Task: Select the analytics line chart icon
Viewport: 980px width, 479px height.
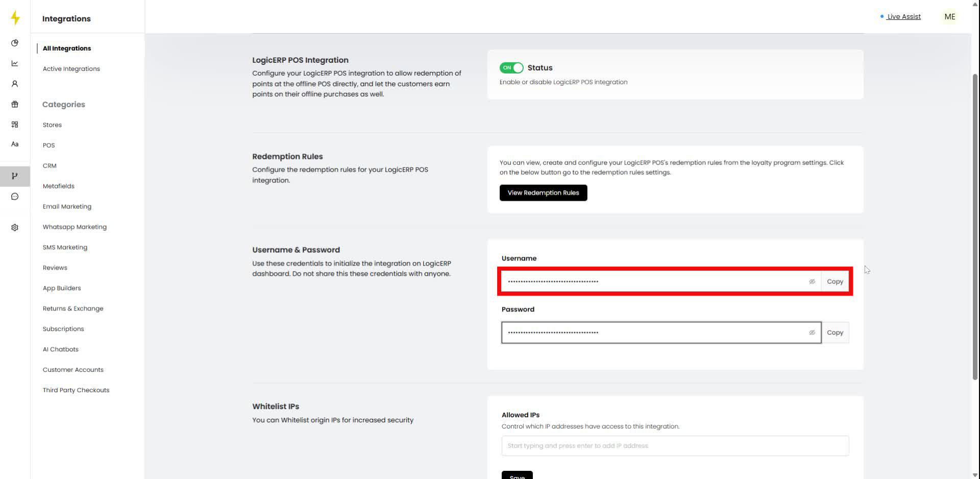Action: click(x=15, y=63)
